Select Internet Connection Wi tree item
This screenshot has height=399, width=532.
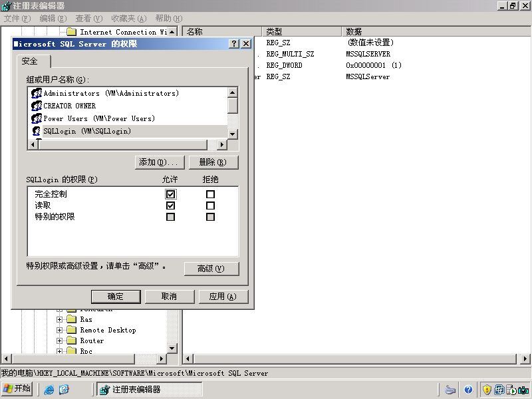click(x=124, y=32)
